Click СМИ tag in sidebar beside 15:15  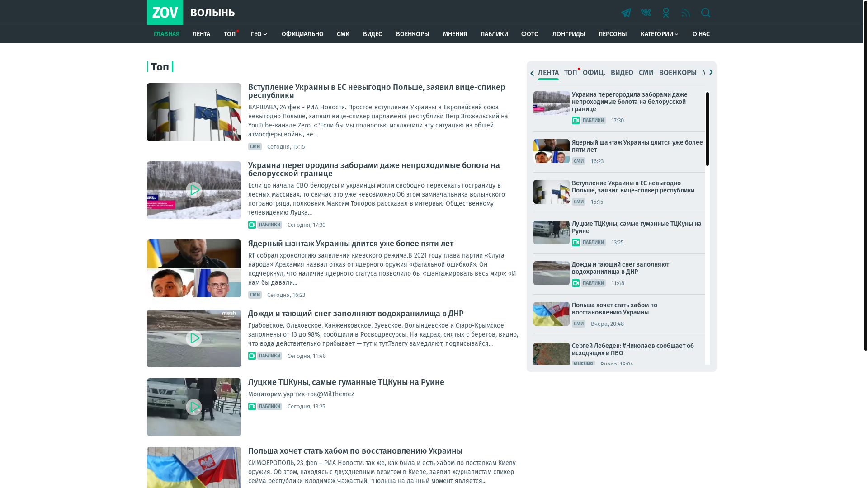pyautogui.click(x=579, y=202)
